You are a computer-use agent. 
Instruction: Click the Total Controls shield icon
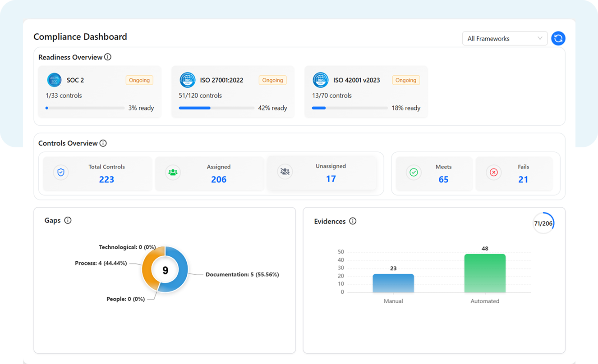pyautogui.click(x=61, y=173)
